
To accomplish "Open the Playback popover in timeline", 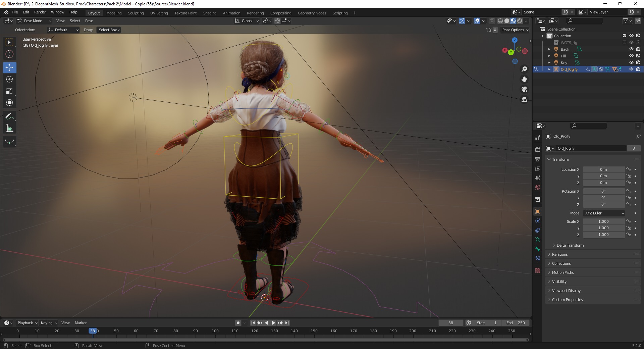I will click(27, 323).
